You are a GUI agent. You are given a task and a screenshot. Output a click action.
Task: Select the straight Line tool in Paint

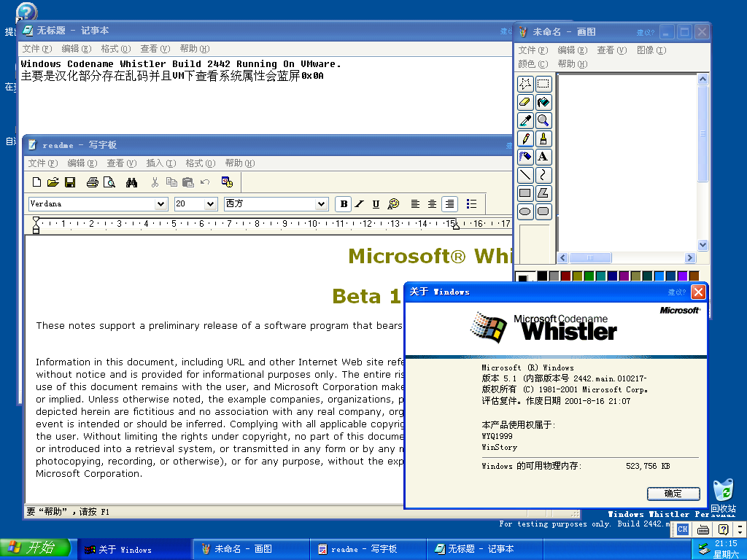point(525,175)
